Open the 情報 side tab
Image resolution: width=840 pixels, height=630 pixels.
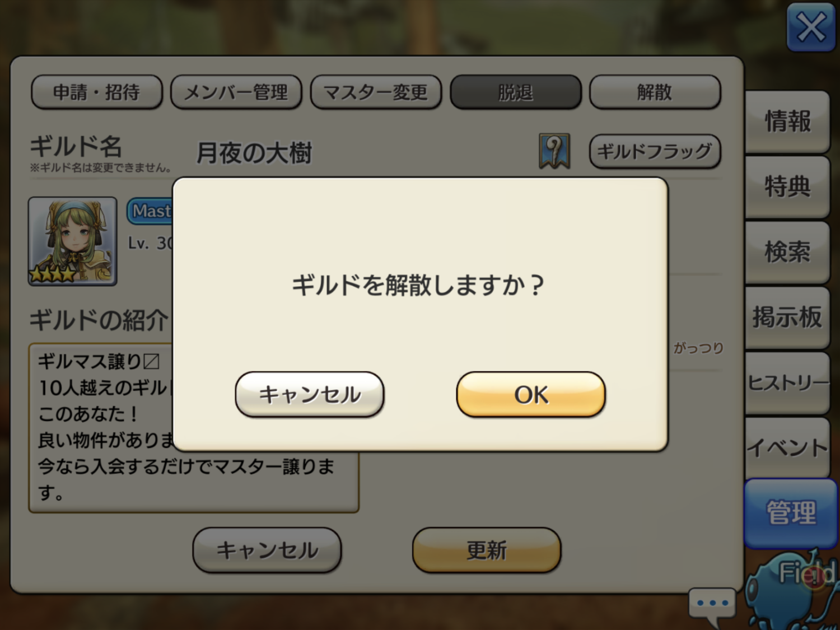(787, 122)
